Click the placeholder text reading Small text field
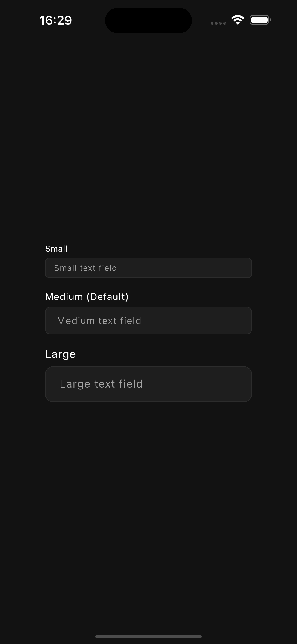The image size is (297, 644). pos(85,268)
